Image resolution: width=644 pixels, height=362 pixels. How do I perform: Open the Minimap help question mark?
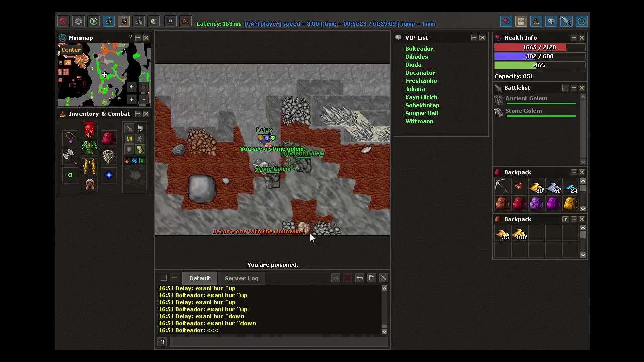(130, 38)
